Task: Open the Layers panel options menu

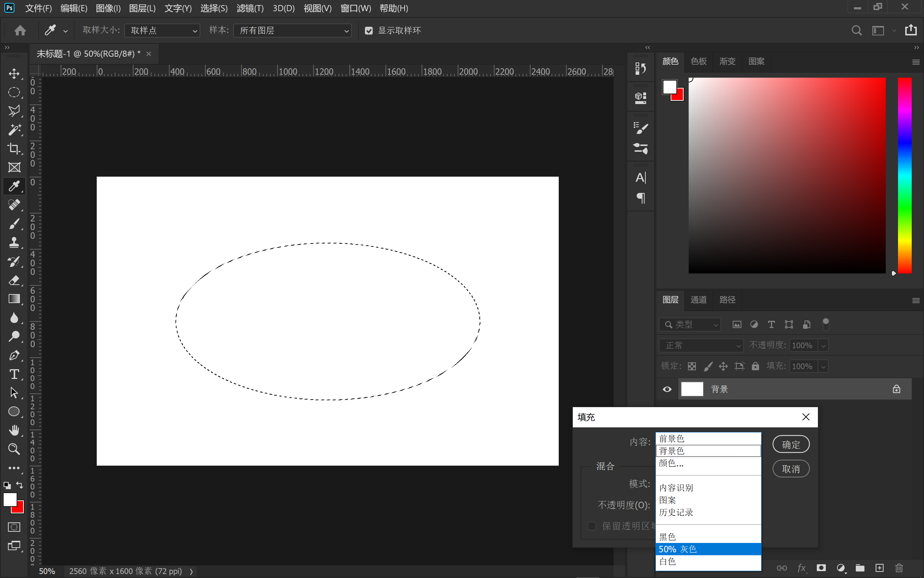Action: click(x=916, y=301)
